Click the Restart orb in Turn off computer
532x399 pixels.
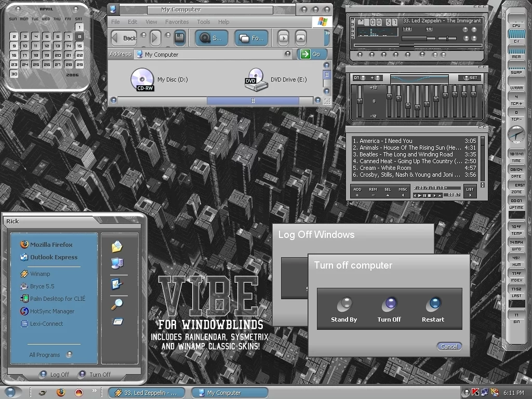(x=433, y=304)
